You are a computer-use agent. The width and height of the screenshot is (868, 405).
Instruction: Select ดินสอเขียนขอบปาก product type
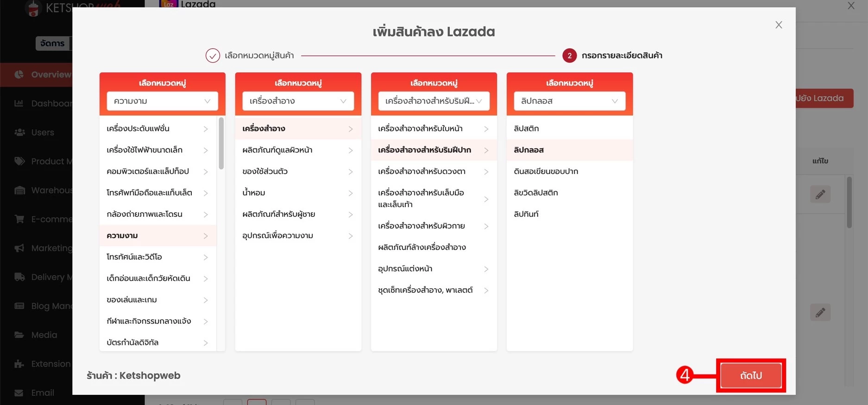tap(569, 171)
